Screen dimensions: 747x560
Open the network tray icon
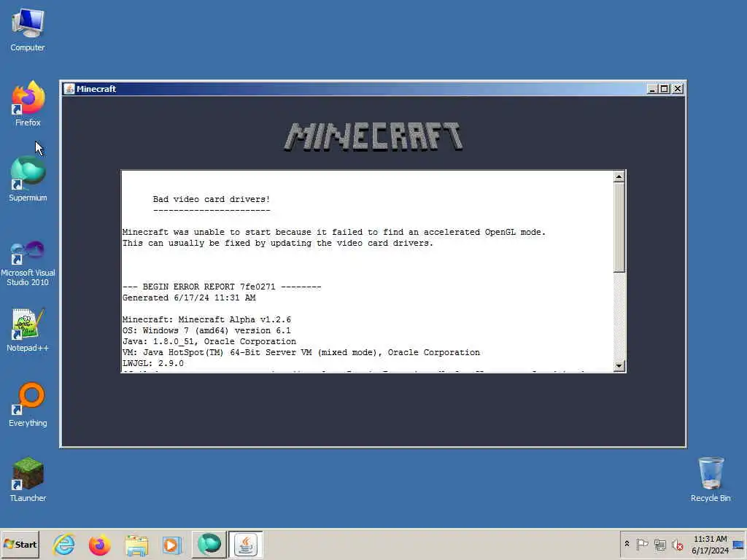pyautogui.click(x=659, y=544)
